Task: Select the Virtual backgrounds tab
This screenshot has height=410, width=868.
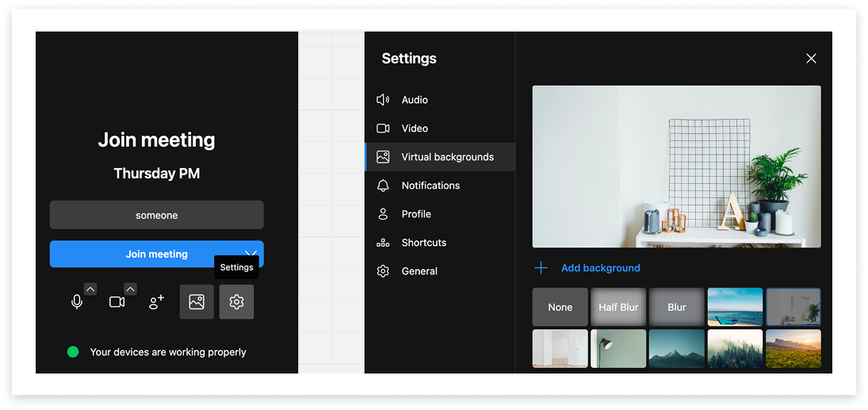Action: click(439, 157)
